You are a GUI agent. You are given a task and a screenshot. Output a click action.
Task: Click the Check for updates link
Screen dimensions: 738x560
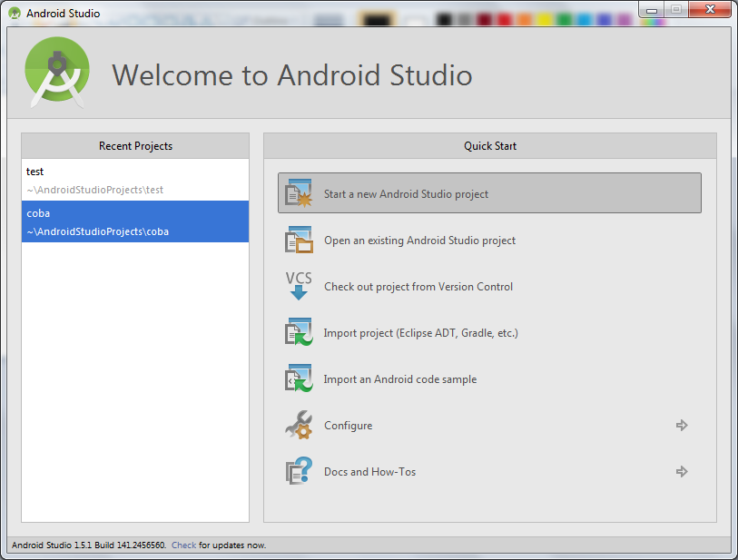point(183,545)
